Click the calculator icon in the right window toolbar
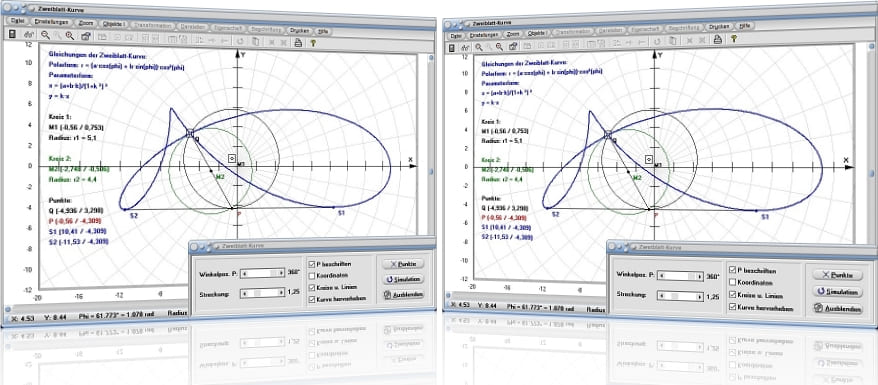This screenshot has height=385, width=878. [x=451, y=48]
